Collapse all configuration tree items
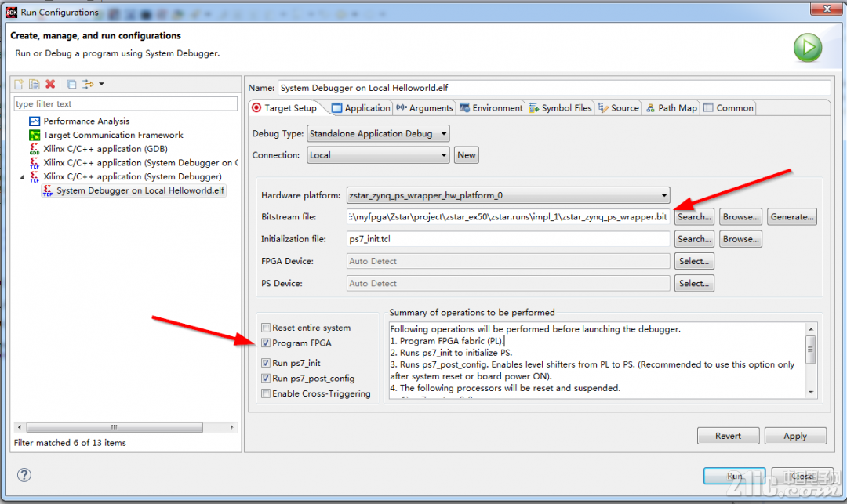The image size is (847, 504). pyautogui.click(x=71, y=84)
